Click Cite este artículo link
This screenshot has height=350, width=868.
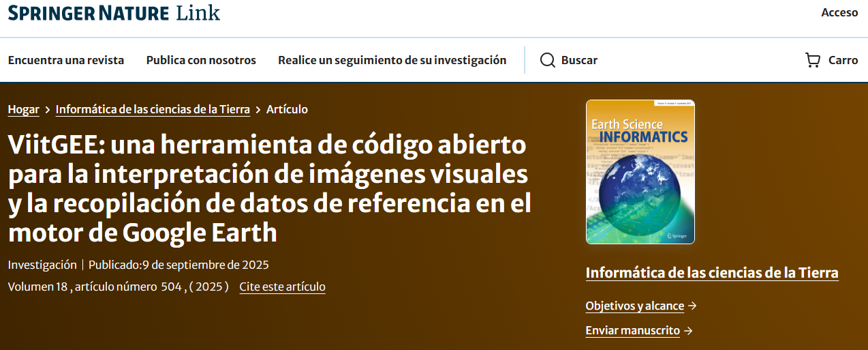[x=282, y=287]
